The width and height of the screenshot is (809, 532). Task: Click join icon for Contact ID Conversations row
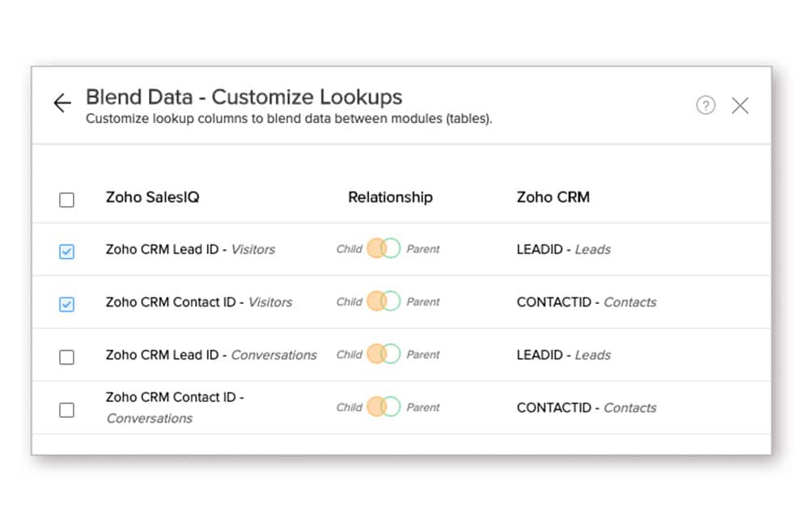tap(383, 407)
